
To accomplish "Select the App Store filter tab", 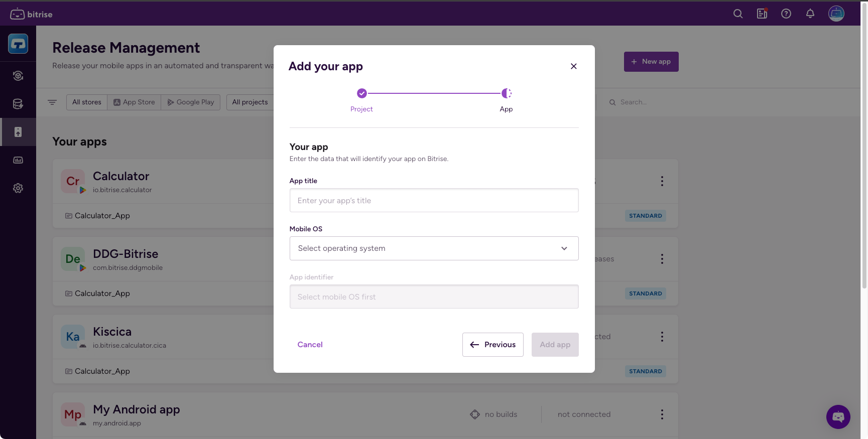I will pos(134,102).
